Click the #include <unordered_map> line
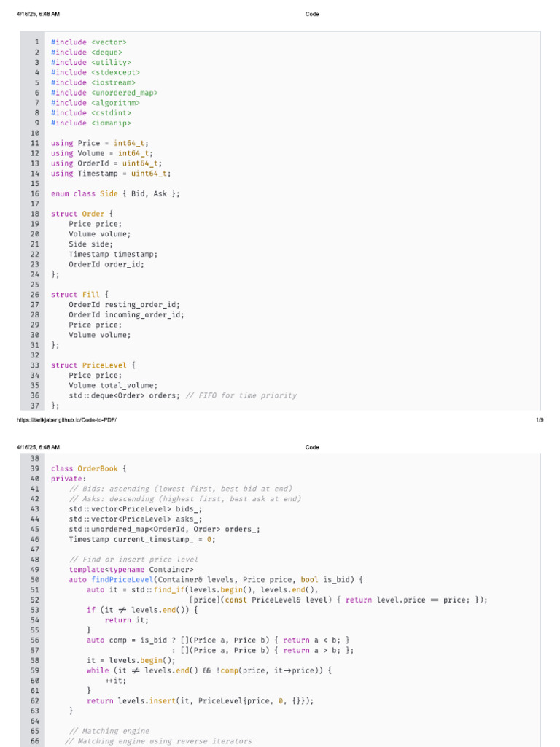 (x=104, y=93)
